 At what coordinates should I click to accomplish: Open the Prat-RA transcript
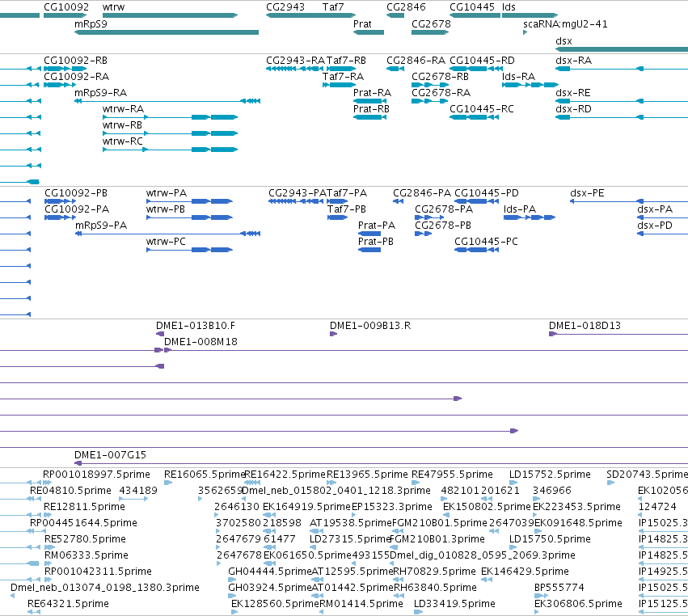point(369,101)
